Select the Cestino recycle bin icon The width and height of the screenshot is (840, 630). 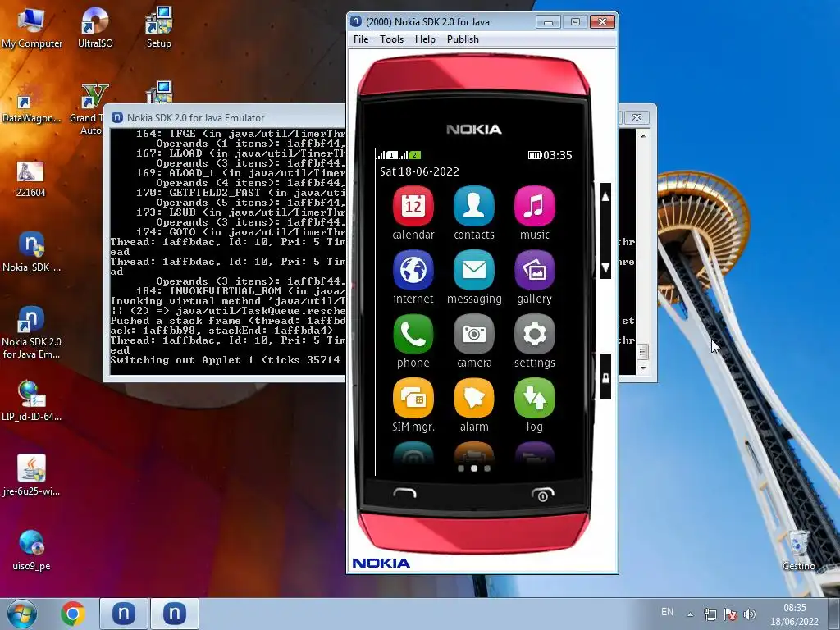point(798,550)
